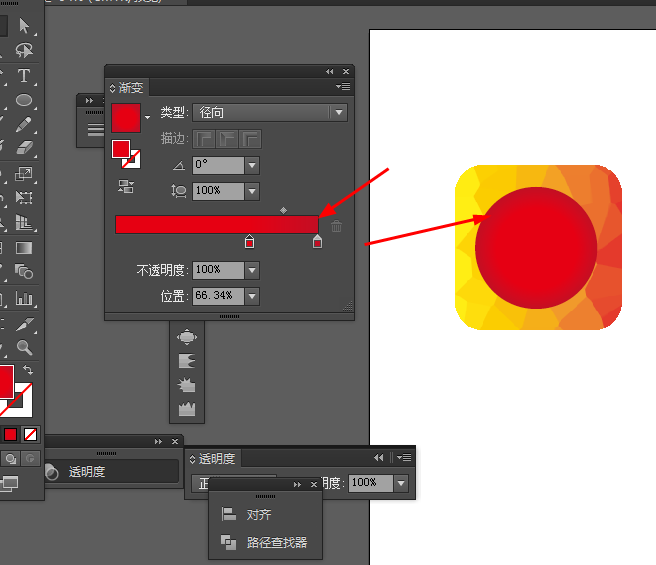Click the gradient midpoint diamond
Image resolution: width=656 pixels, height=565 pixels.
[284, 210]
